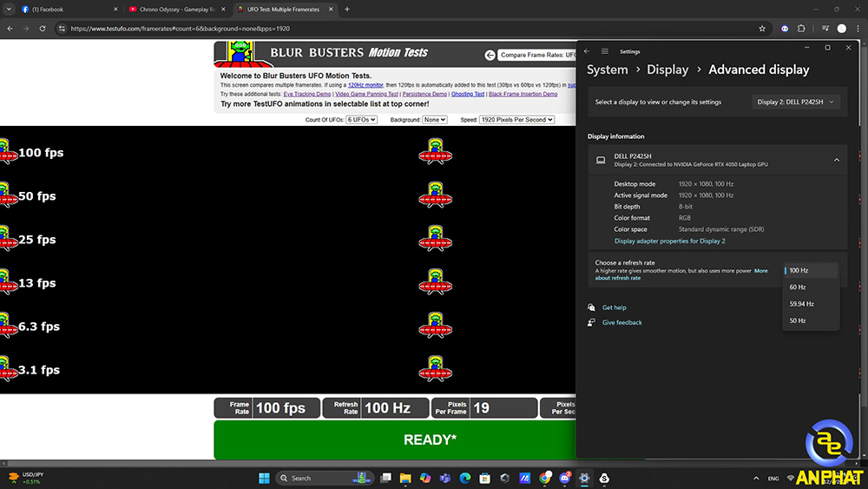Open Task View from the taskbar
868x489 pixels.
pos(386,478)
